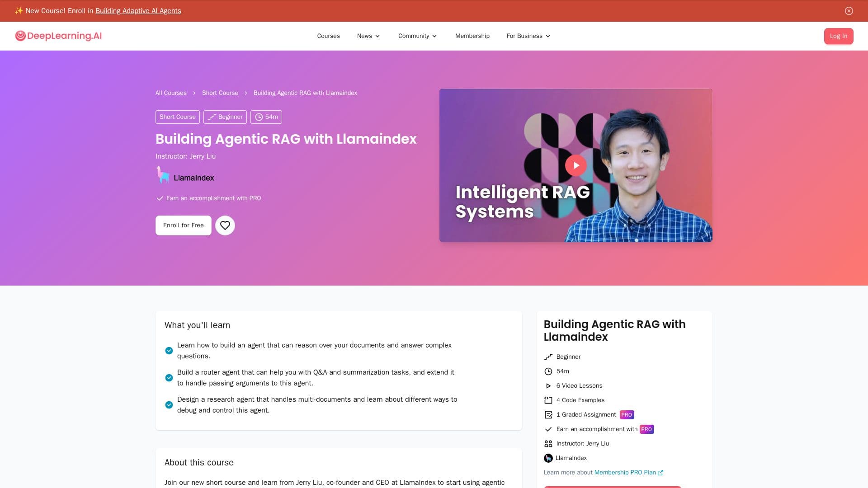Click the 6 Video Lessons text
The height and width of the screenshot is (488, 868).
(x=579, y=386)
